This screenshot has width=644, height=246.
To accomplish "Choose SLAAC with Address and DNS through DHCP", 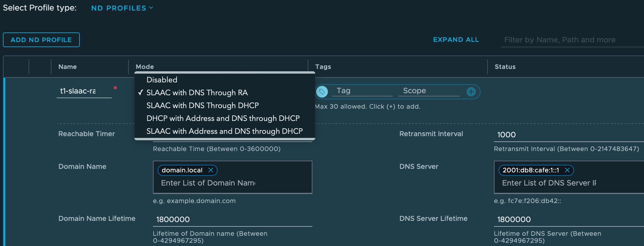I will click(x=224, y=131).
